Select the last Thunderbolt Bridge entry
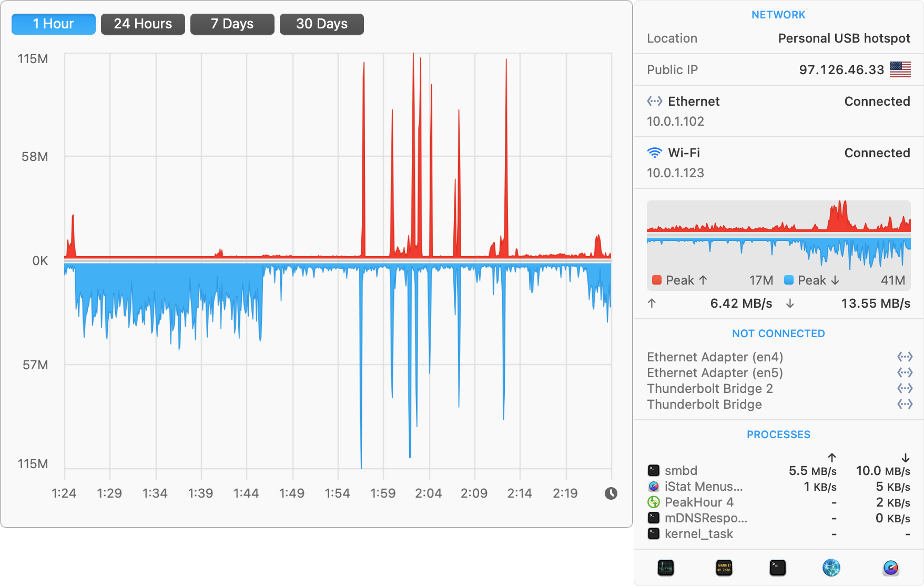Image resolution: width=924 pixels, height=586 pixels. [778, 404]
